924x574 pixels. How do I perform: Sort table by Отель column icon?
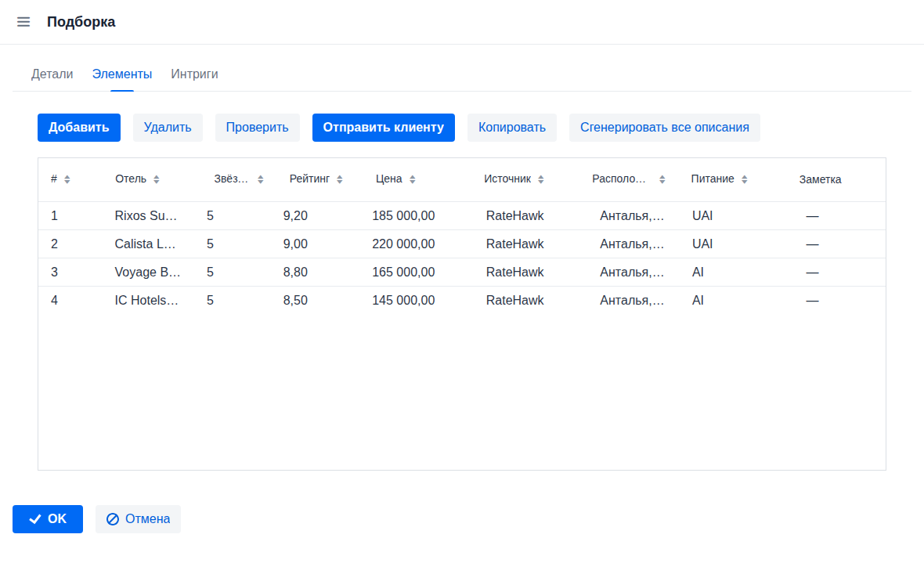click(157, 179)
